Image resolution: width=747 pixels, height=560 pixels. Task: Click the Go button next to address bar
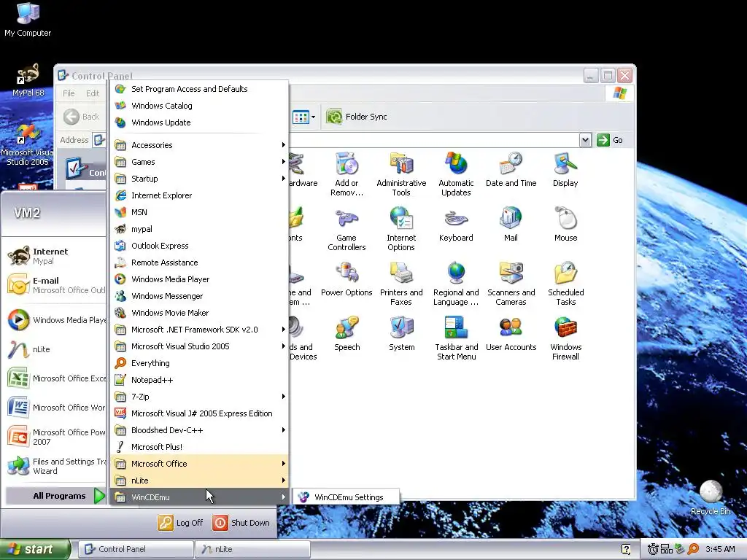tap(611, 140)
